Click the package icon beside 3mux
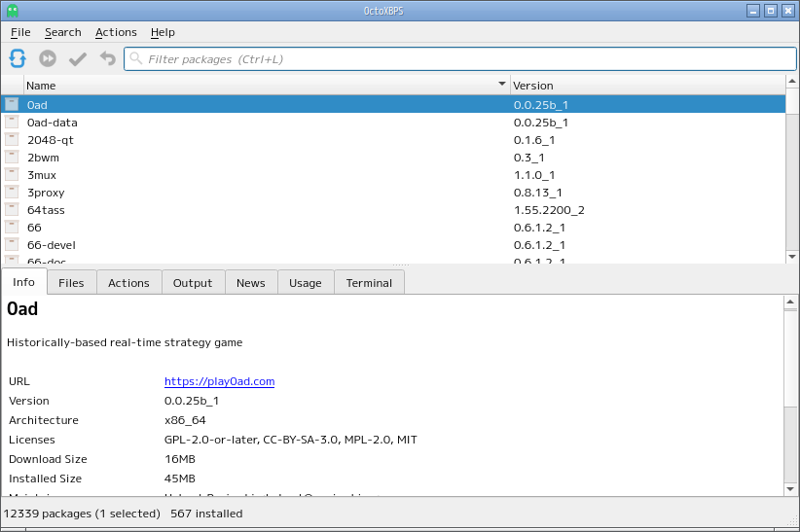The width and height of the screenshot is (800, 532). (12, 174)
